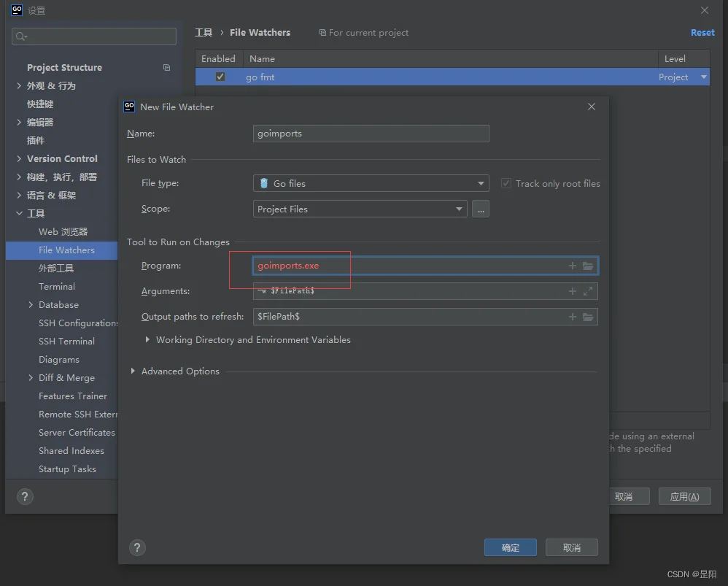The image size is (728, 586).
Task: Click the GoLand logo in New File Watcher title
Action: click(x=129, y=107)
